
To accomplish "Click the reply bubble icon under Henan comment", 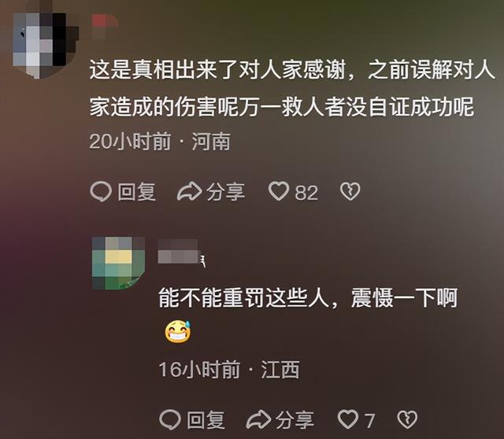I will [101, 192].
